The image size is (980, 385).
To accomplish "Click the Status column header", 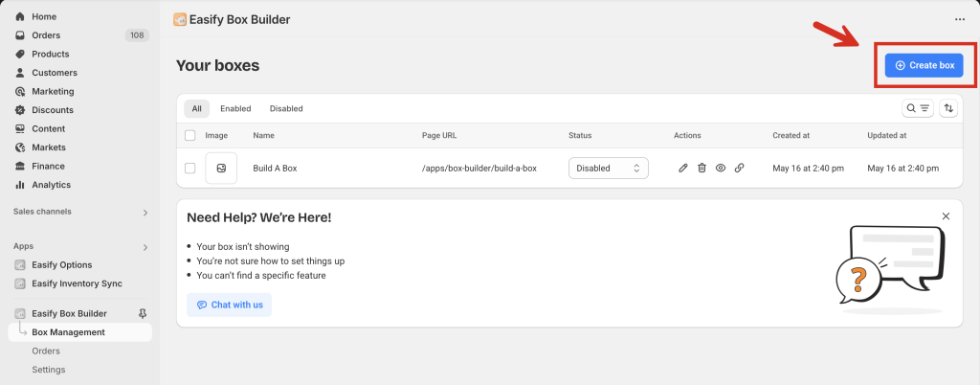I will [580, 136].
